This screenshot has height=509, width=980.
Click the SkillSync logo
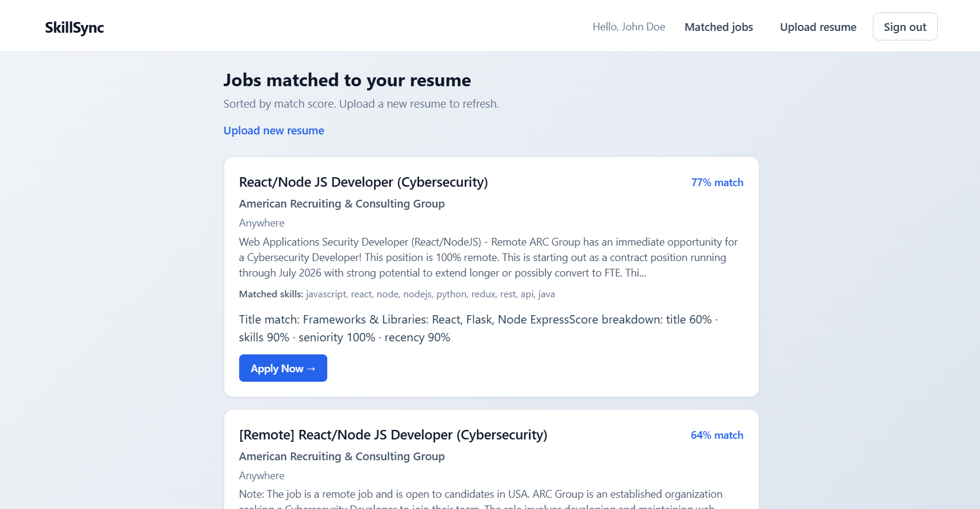click(x=74, y=27)
